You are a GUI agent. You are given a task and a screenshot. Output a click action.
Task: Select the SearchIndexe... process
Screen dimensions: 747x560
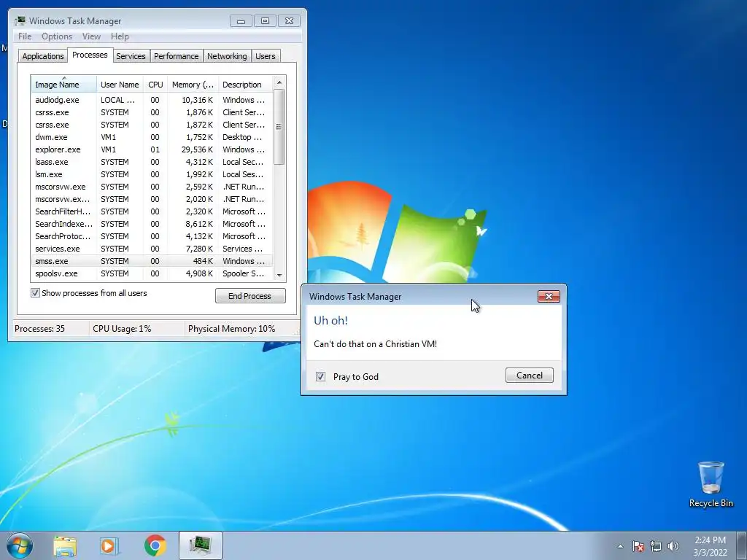(152, 224)
